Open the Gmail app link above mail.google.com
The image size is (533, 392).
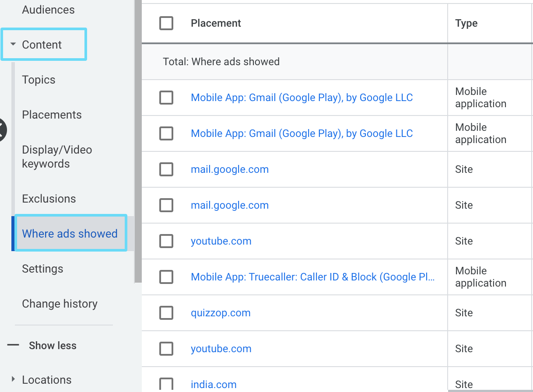302,133
